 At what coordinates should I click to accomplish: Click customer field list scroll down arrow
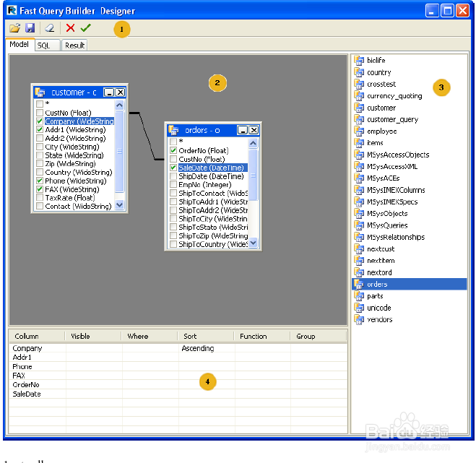point(119,204)
